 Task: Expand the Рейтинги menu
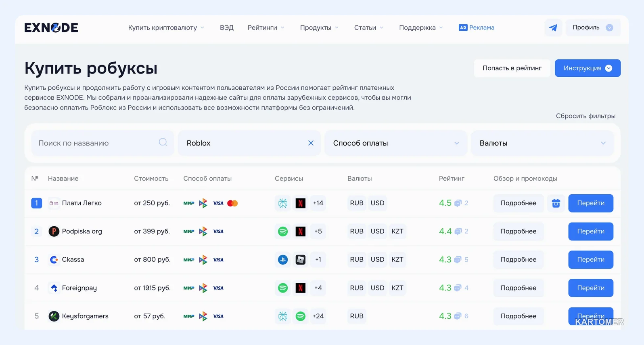[266, 27]
